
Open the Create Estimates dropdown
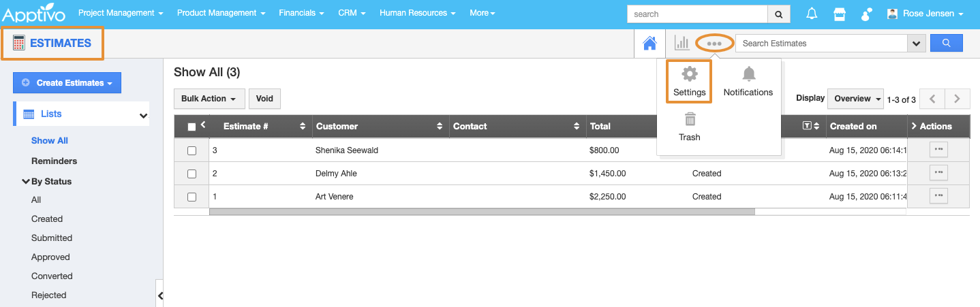[x=67, y=83]
